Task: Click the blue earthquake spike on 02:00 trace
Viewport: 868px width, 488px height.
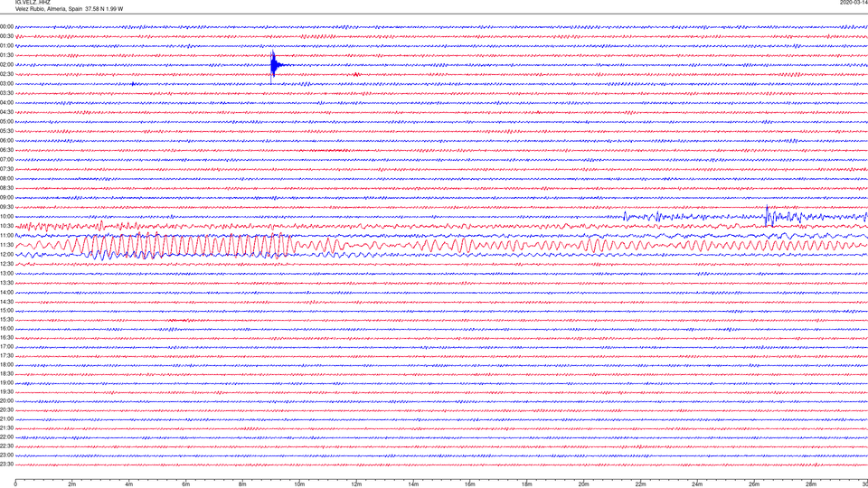Action: pos(273,65)
